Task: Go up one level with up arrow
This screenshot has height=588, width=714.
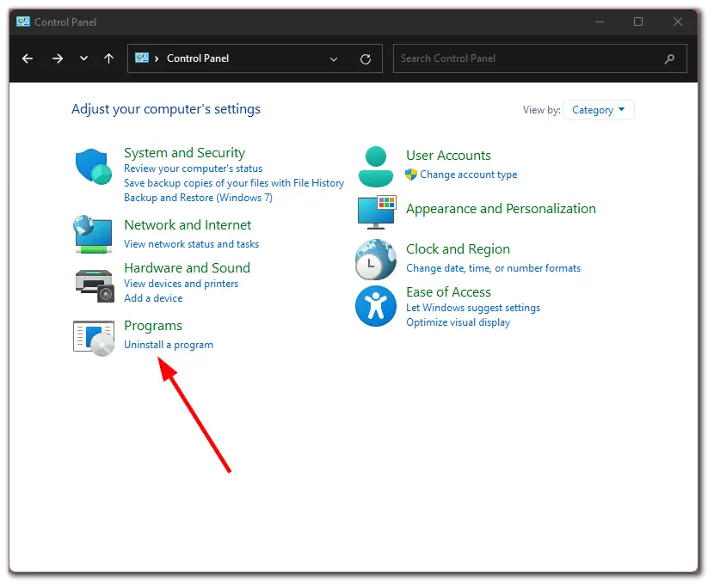Action: pos(108,58)
